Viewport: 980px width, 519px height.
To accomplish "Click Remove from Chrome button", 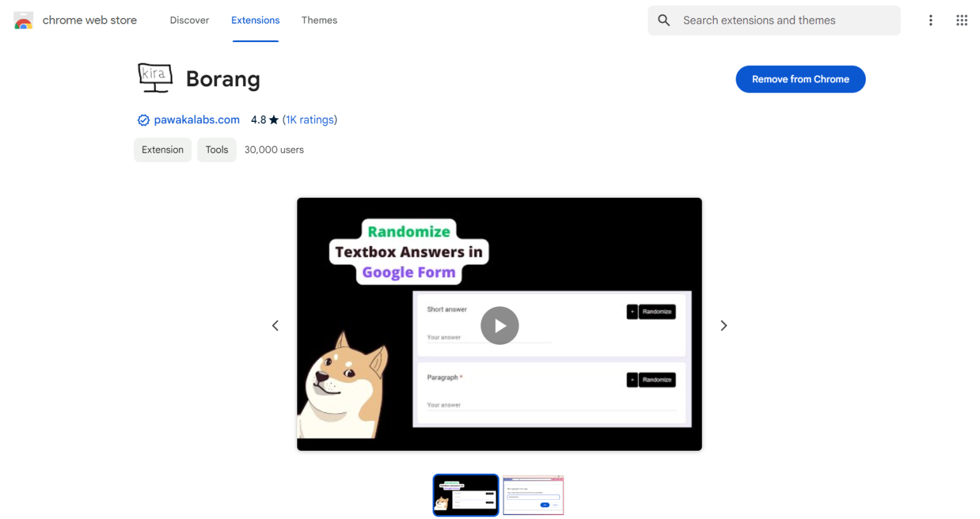I will point(800,79).
